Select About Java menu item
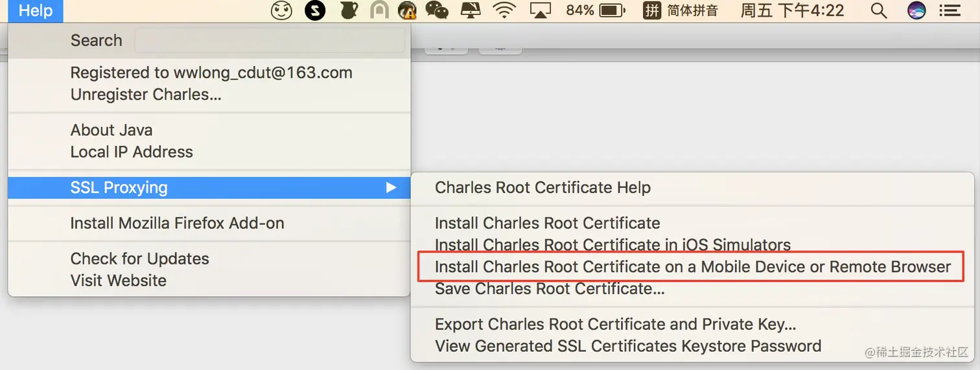Image resolution: width=980 pixels, height=370 pixels. (111, 130)
